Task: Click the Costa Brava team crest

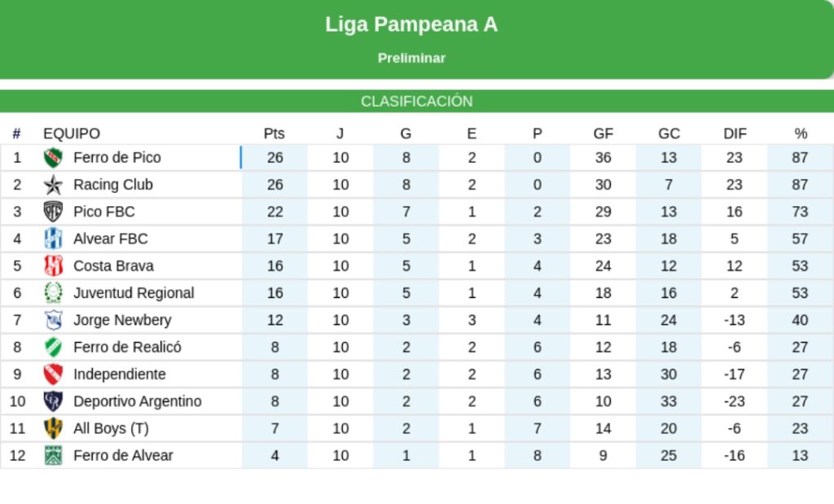Action: coord(53,266)
